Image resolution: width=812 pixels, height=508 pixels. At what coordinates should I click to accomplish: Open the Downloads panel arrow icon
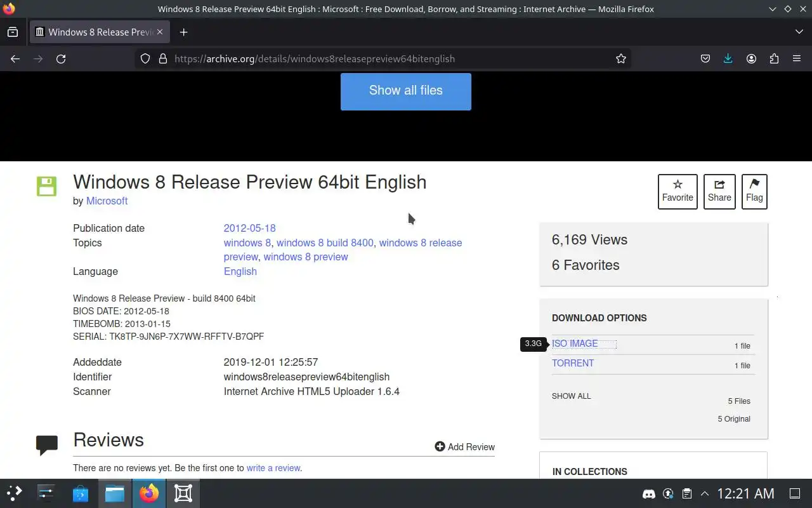click(x=728, y=58)
